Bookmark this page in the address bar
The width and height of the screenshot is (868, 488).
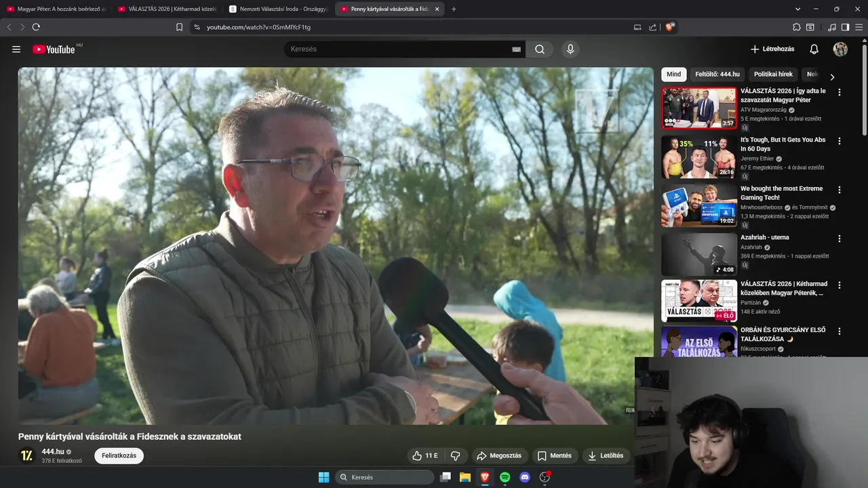pos(179,27)
